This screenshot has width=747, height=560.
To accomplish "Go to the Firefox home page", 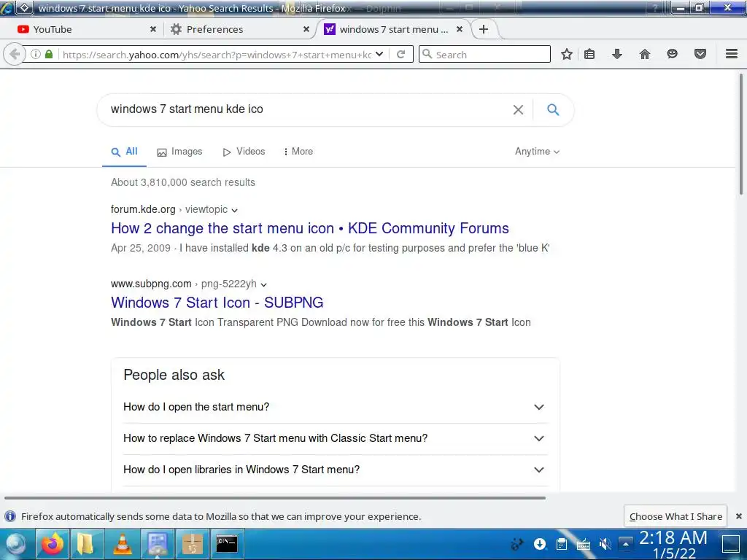I will point(645,54).
